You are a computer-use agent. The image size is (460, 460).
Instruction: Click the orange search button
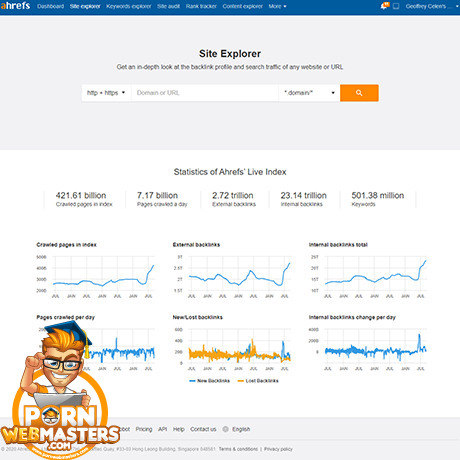(x=359, y=93)
